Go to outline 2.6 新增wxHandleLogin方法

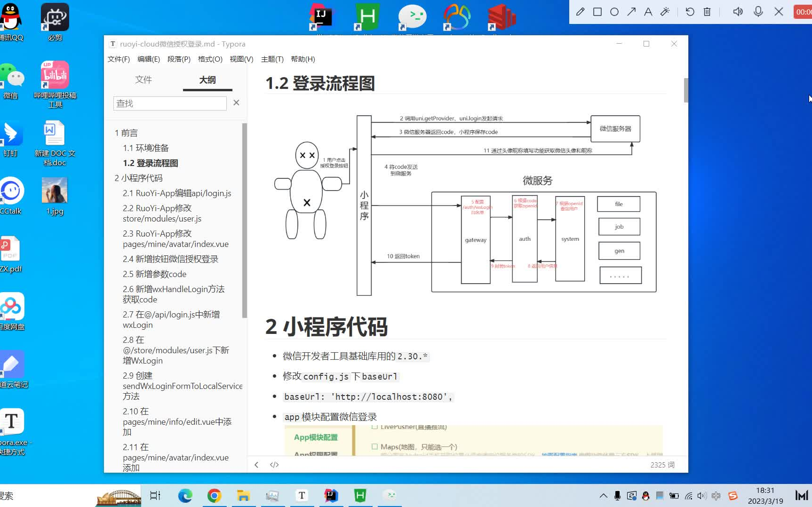click(174, 294)
